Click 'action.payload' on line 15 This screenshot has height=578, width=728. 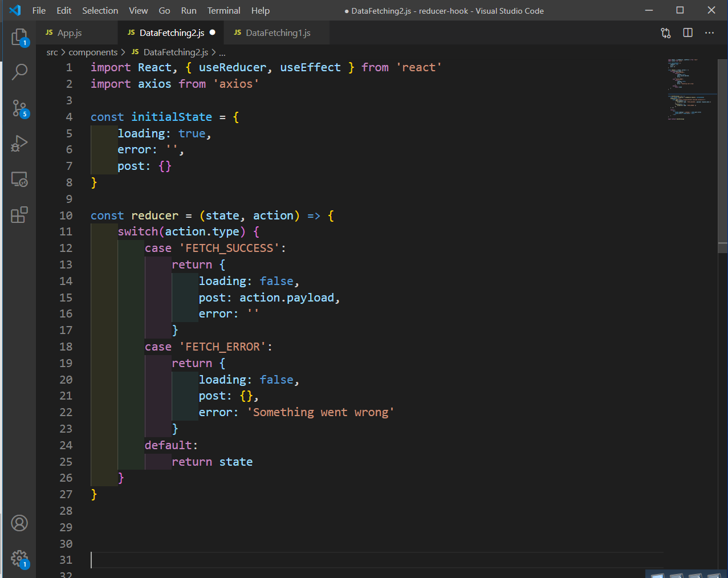(287, 298)
